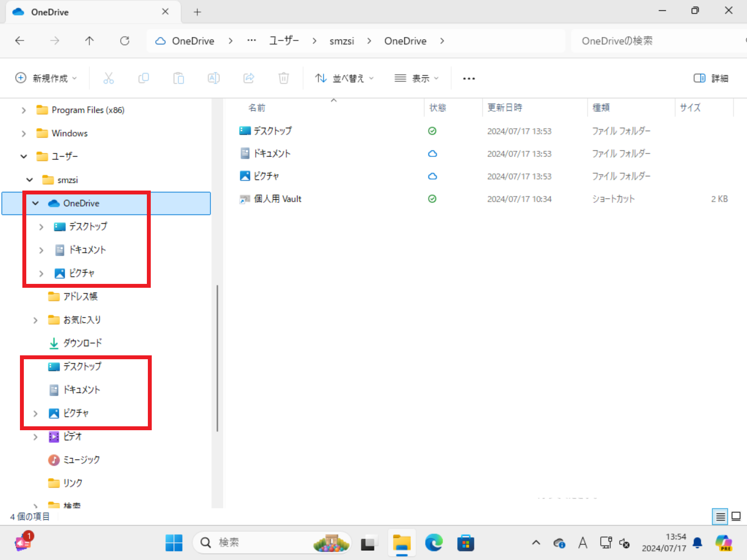The image size is (747, 560).
Task: Switch to large thumbnail layout at bottom right
Action: (736, 517)
